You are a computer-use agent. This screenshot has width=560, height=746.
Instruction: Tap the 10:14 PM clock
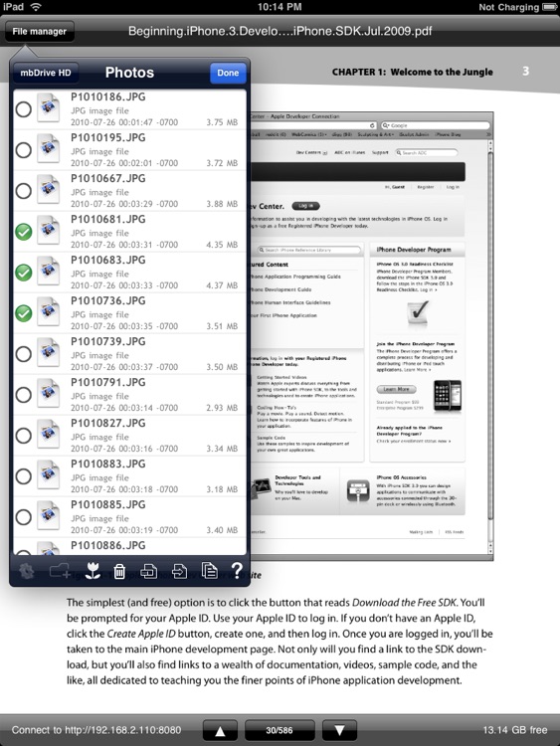pyautogui.click(x=280, y=7)
